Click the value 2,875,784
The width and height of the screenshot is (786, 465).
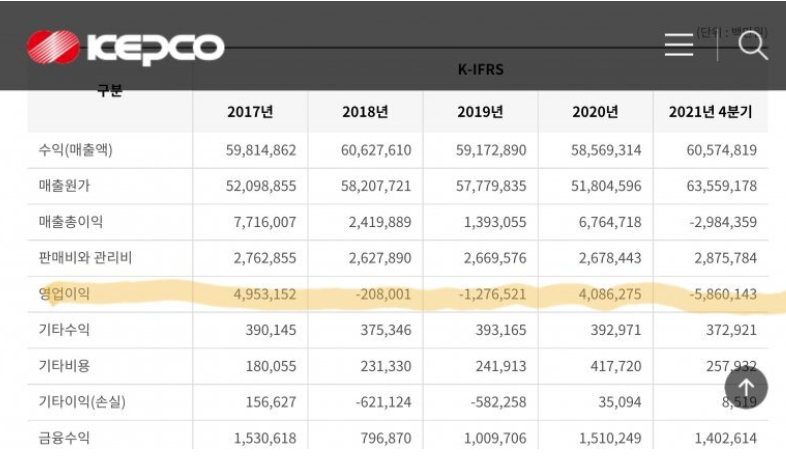click(x=725, y=259)
